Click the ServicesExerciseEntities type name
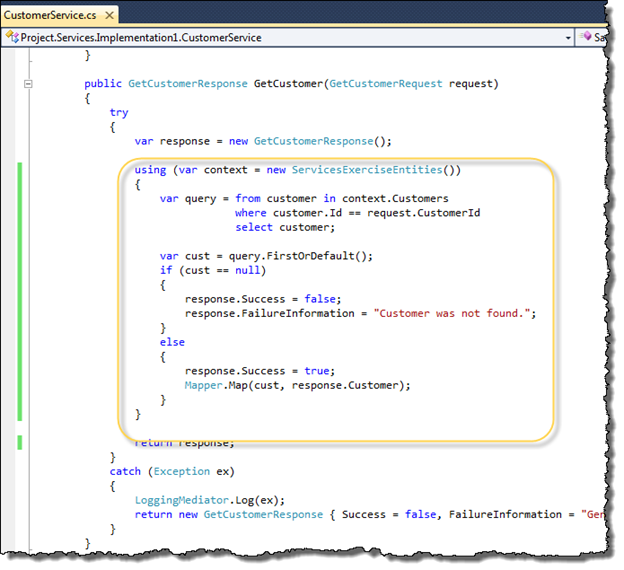The width and height of the screenshot is (624, 570). (x=367, y=170)
